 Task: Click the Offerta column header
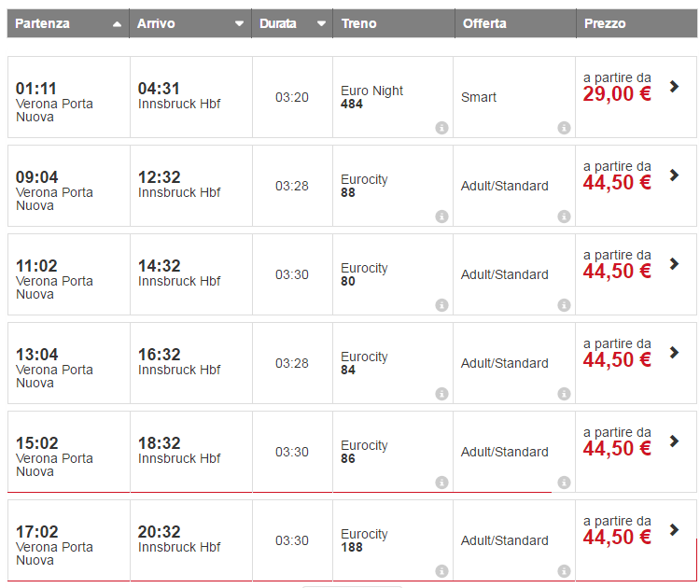pos(484,23)
